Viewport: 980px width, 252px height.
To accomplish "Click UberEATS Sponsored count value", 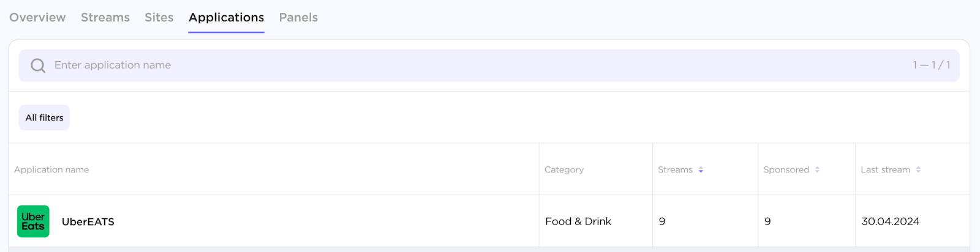I will [x=767, y=221].
